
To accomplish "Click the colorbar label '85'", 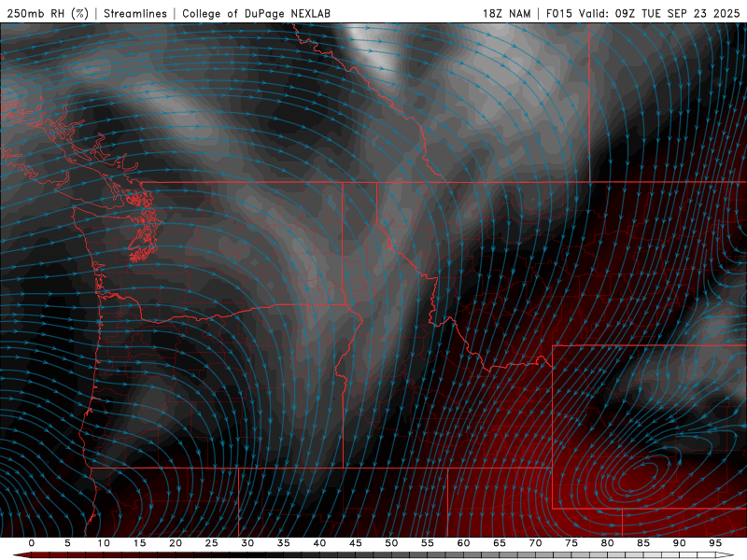I will click(x=643, y=543).
